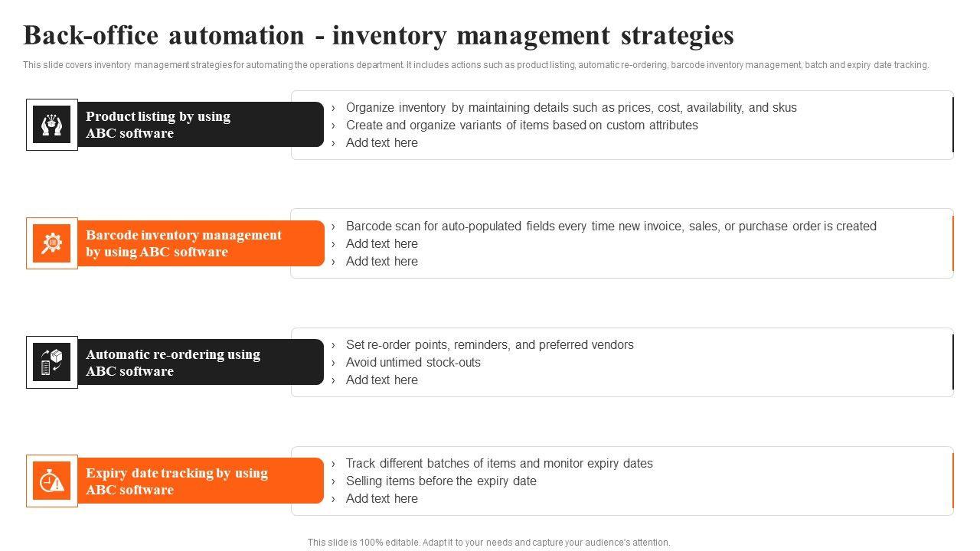Select 'Create and organize variants of items' line
Screen dimensions: 980x551
pos(521,126)
